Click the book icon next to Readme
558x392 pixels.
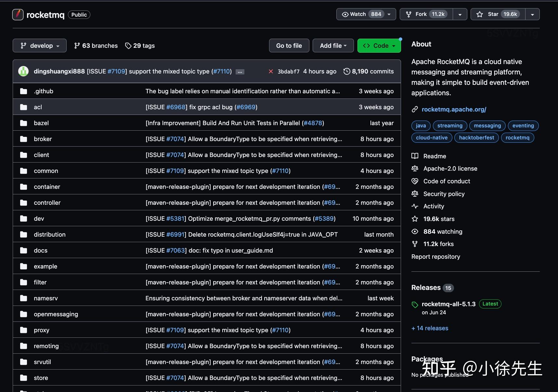coord(415,156)
